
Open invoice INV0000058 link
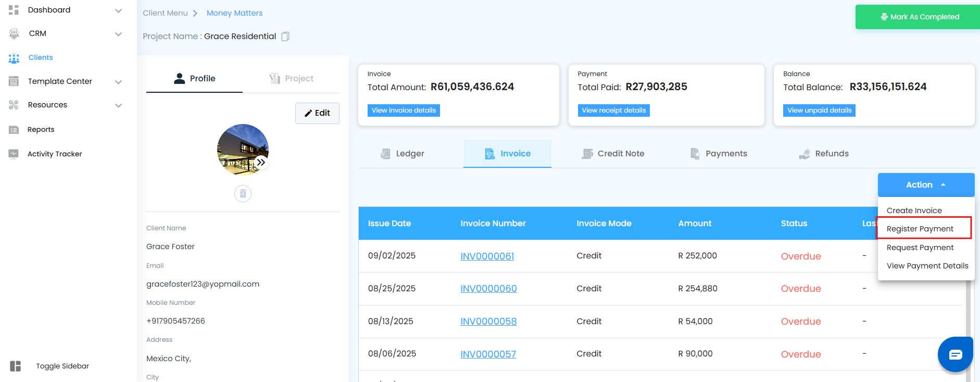point(488,322)
